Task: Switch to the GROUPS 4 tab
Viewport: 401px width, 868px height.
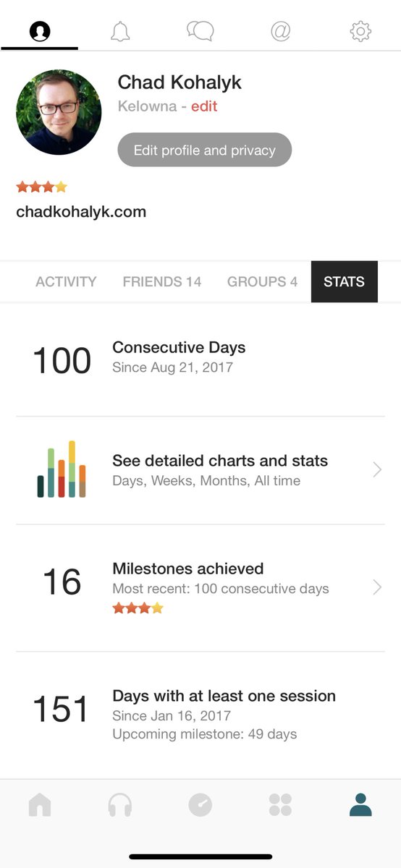Action: pyautogui.click(x=262, y=282)
